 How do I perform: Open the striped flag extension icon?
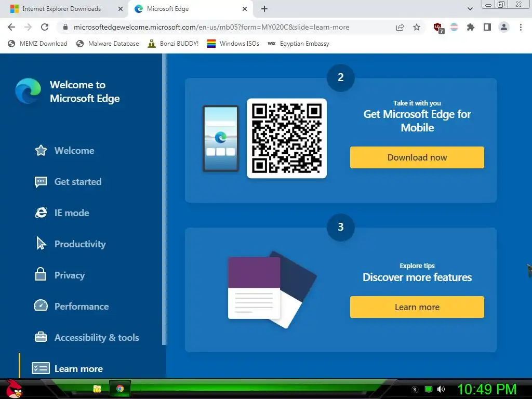coord(454,27)
